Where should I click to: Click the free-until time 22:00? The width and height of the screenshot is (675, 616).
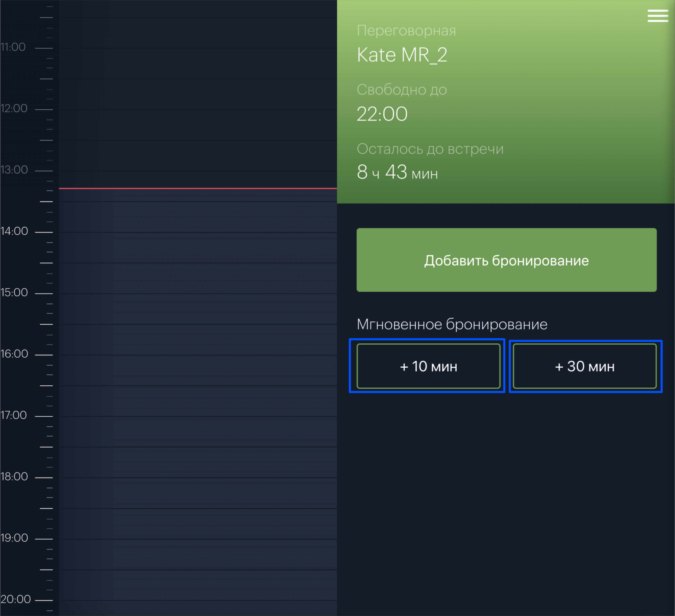pos(382,114)
